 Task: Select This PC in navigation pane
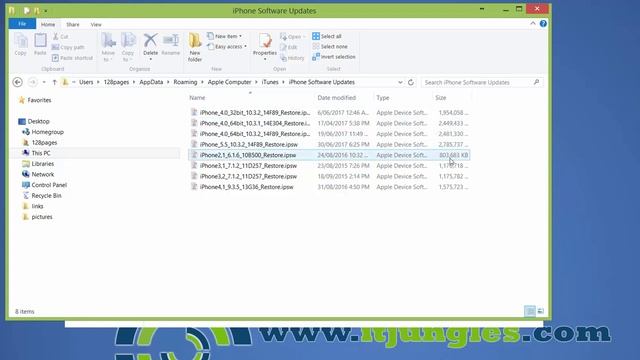click(41, 153)
